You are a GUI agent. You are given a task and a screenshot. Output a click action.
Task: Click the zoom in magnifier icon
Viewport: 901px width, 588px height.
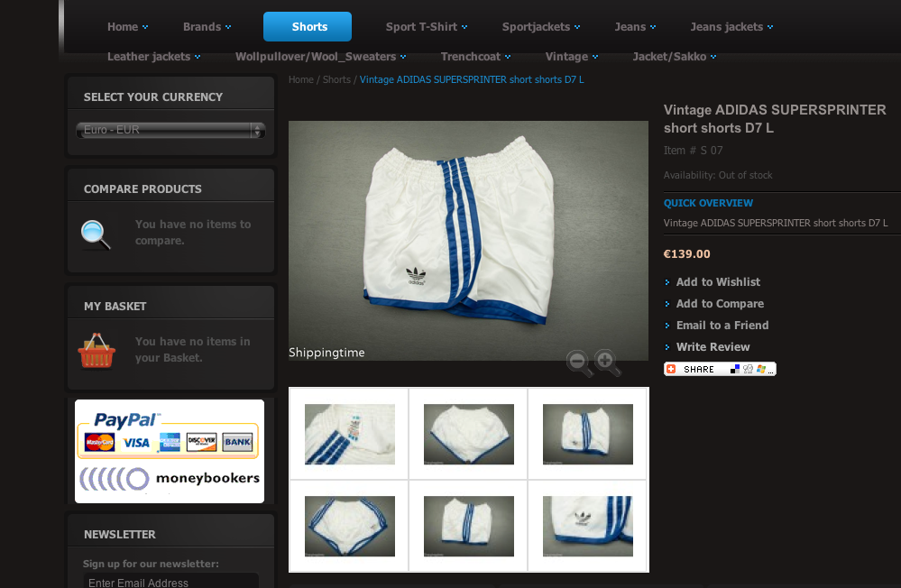607,363
